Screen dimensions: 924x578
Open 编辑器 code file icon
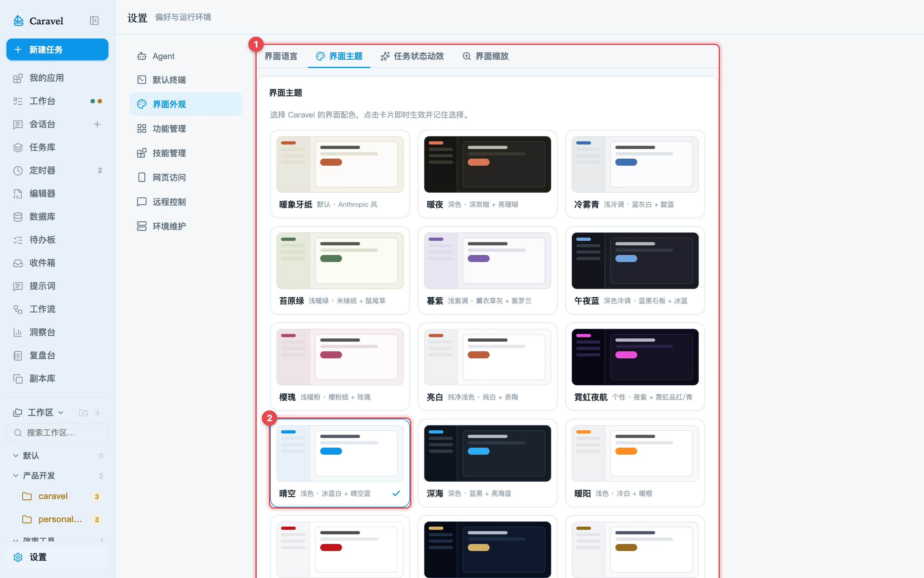coord(18,194)
